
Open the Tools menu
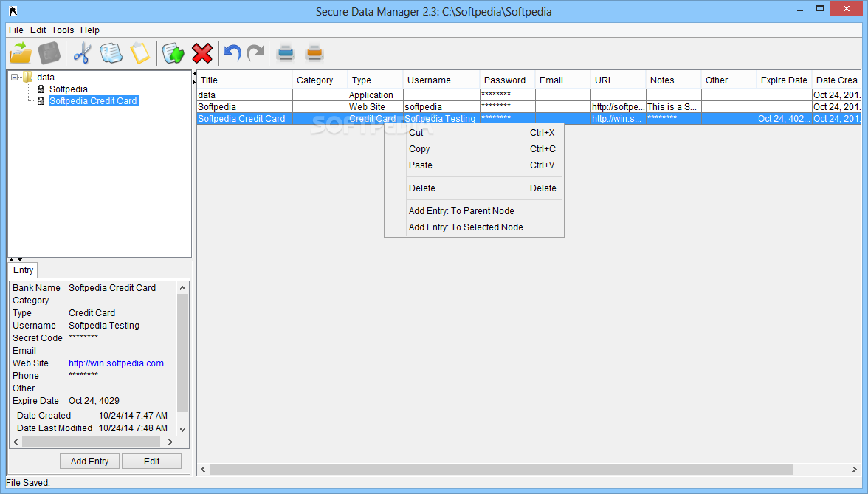[x=63, y=30]
